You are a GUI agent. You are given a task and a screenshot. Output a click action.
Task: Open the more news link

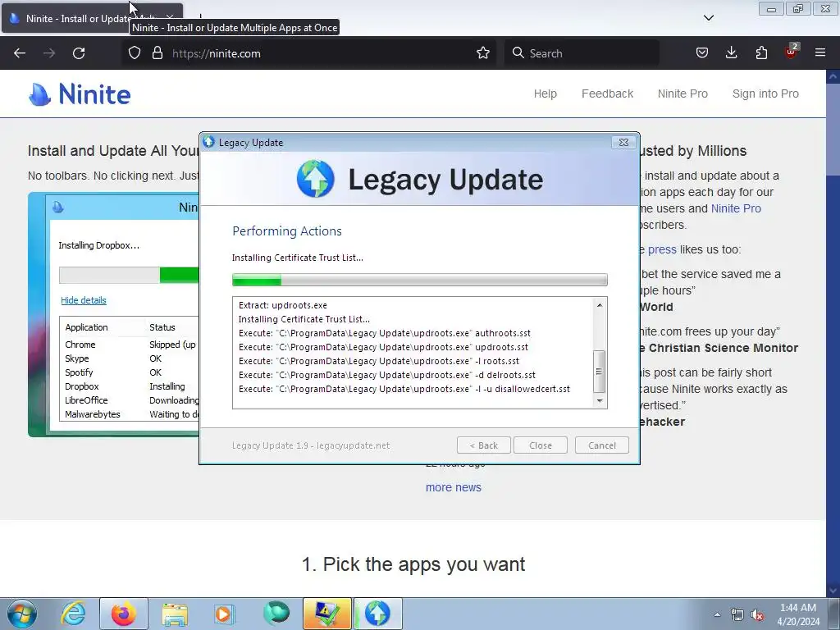(x=453, y=487)
